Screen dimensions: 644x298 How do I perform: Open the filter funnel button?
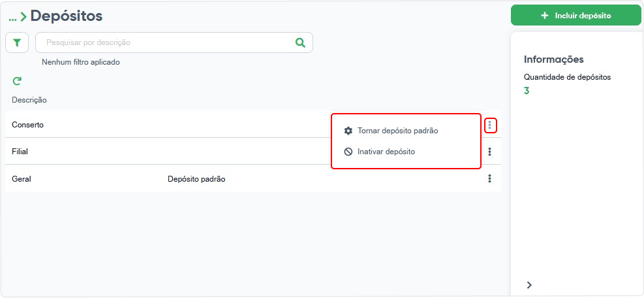(17, 43)
